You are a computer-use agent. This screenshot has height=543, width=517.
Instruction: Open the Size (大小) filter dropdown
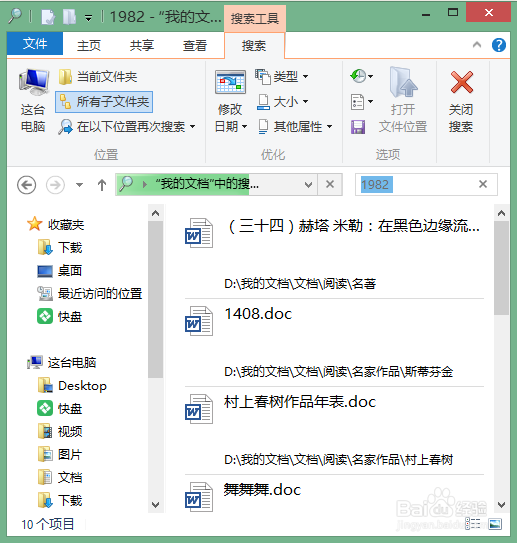tap(282, 102)
